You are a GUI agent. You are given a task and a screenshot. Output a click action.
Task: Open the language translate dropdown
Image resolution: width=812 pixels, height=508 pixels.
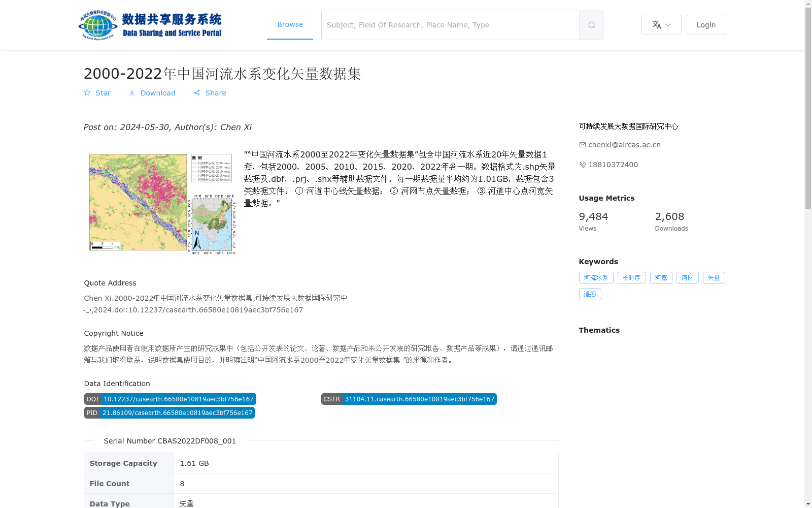(x=661, y=25)
